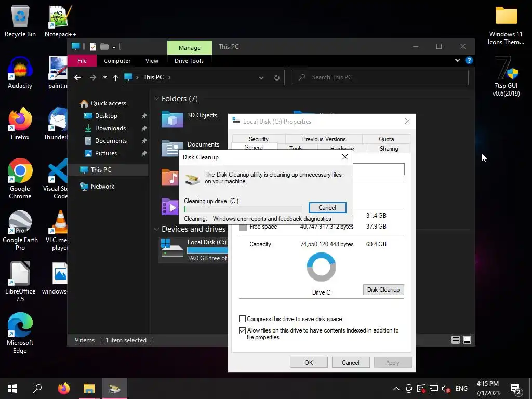The image size is (532, 399).
Task: Select Downloads in the navigation pane
Action: (110, 128)
